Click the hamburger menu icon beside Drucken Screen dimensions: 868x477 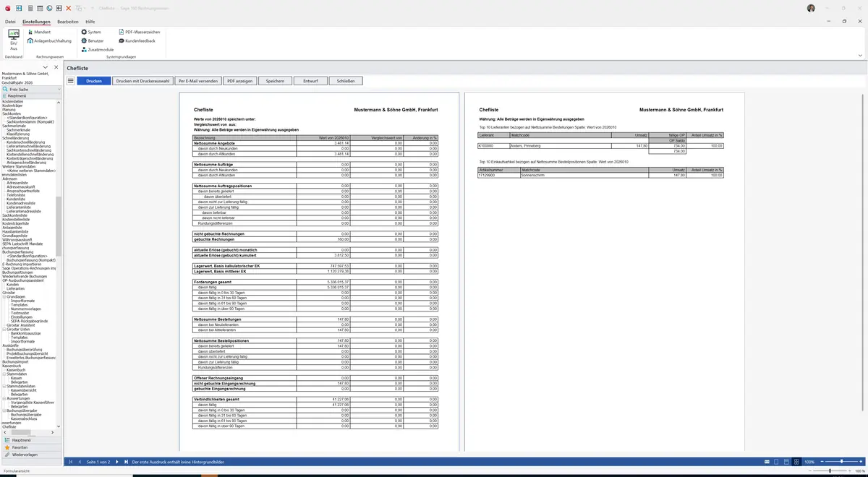[x=71, y=81]
